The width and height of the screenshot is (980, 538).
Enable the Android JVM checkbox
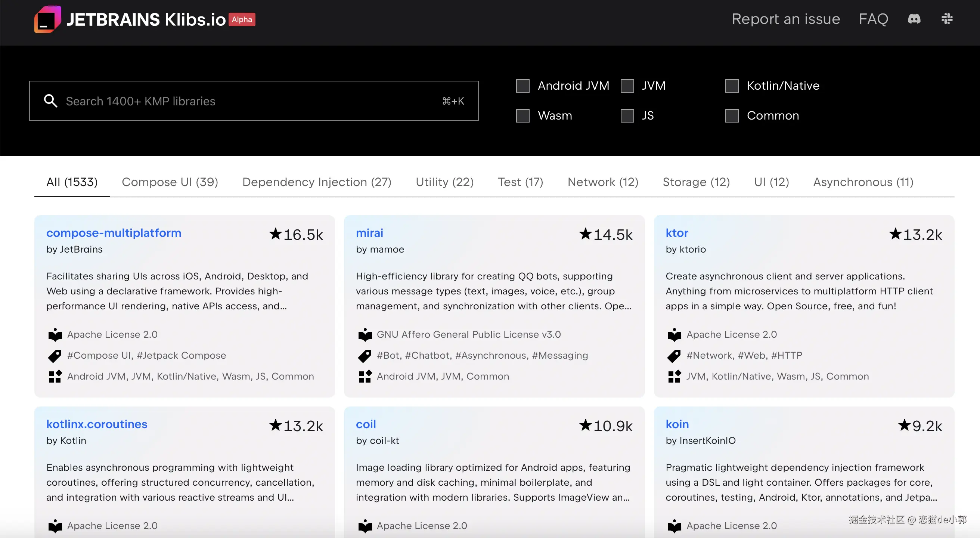coord(523,86)
